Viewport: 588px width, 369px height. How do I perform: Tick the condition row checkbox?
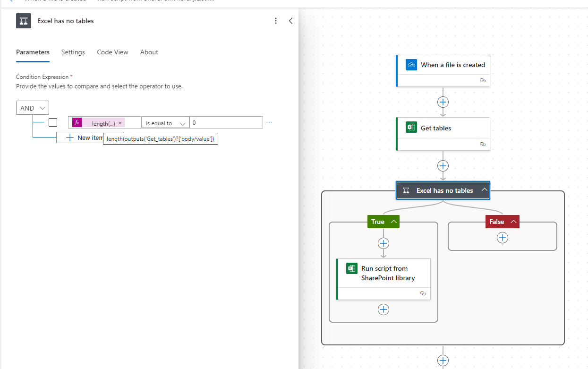pos(53,123)
